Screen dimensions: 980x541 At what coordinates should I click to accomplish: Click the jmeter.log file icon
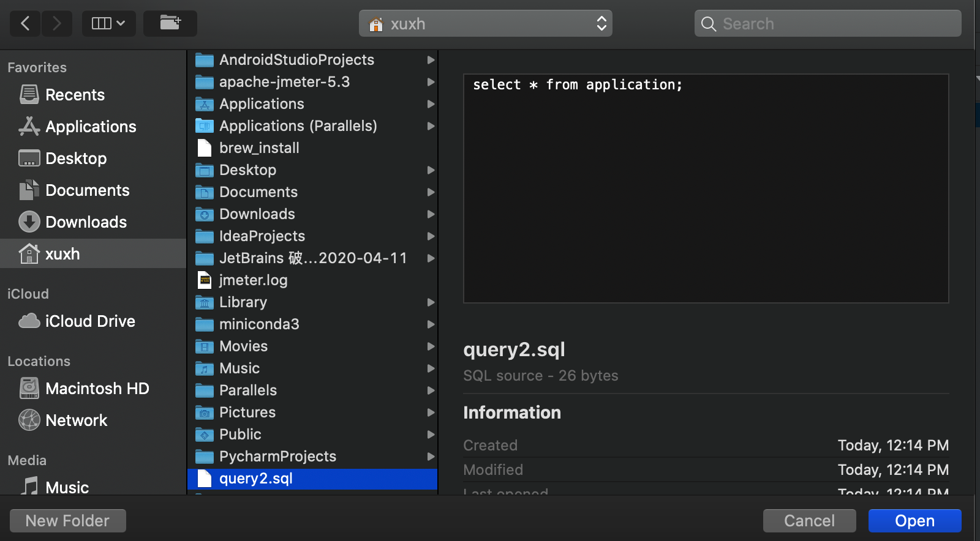pos(205,280)
